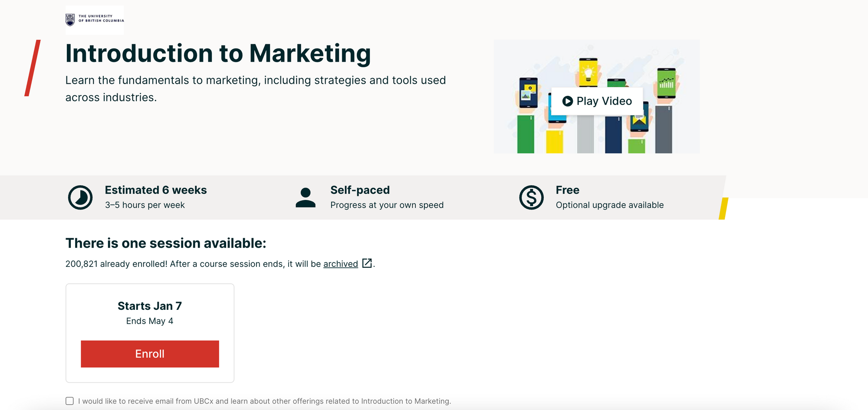868x410 pixels.
Task: Click the Self-paced label text
Action: click(x=360, y=190)
